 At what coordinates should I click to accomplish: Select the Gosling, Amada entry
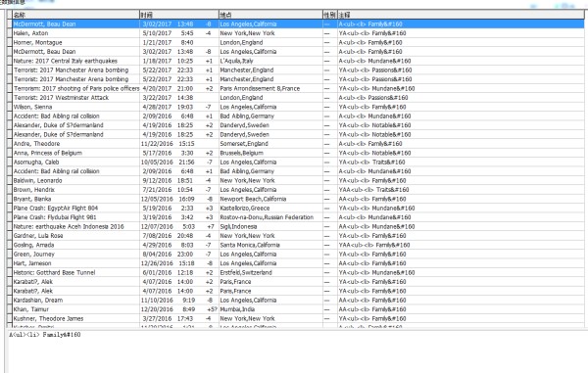33,246
